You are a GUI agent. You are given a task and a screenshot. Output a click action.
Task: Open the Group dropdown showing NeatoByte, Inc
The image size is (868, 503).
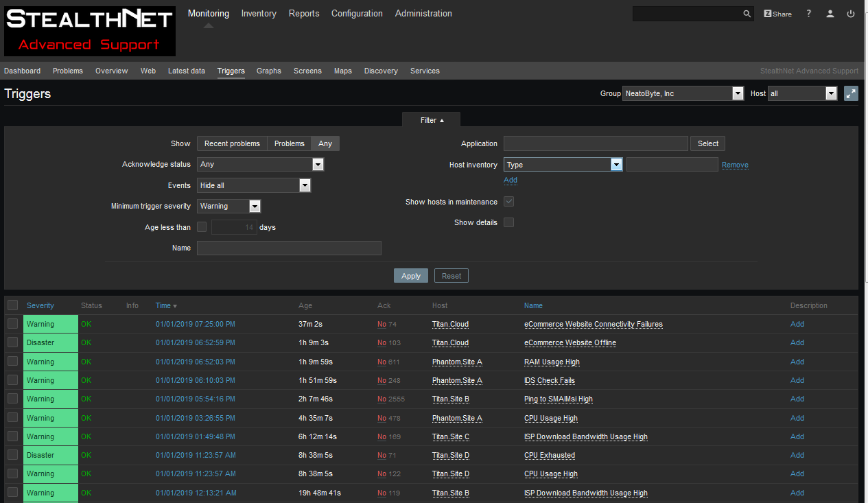point(683,93)
